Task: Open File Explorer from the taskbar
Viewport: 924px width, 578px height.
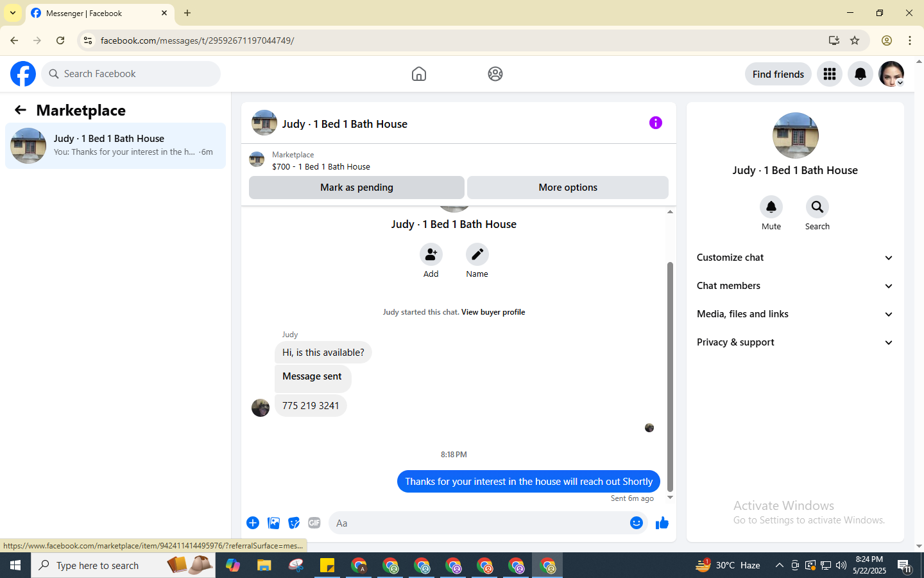Action: click(x=264, y=565)
